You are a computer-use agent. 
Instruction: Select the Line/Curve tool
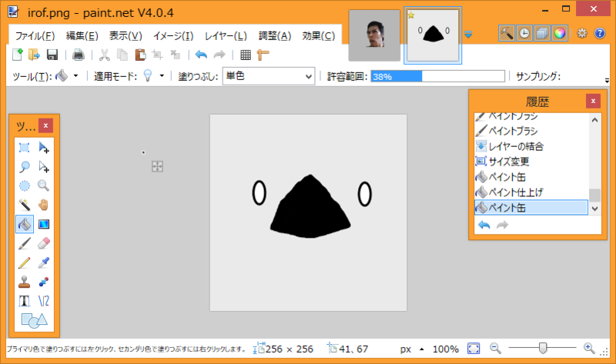44,301
